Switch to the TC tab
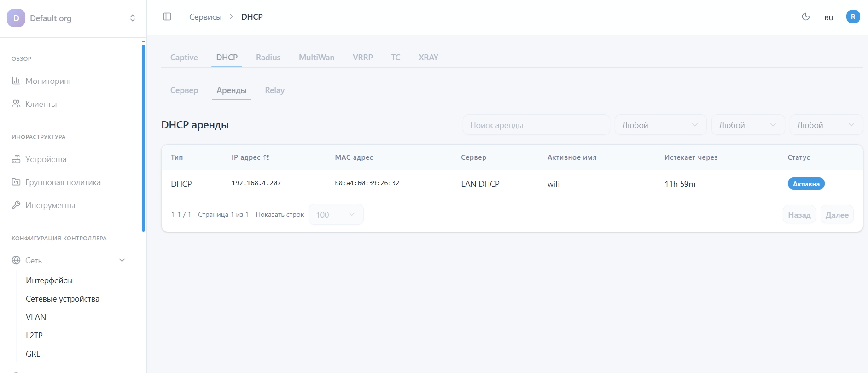 coord(396,58)
